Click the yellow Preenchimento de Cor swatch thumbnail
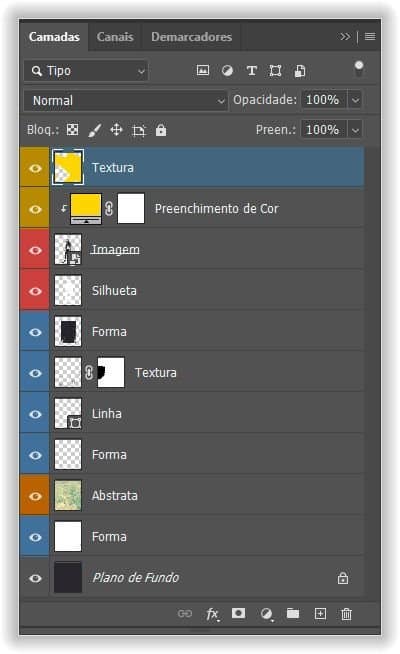 86,209
